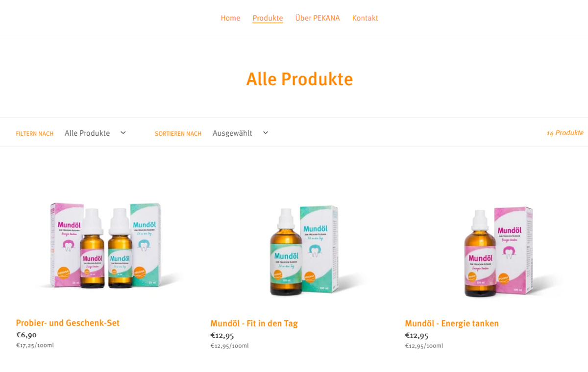
Task: Click the Alle Produkte page heading
Action: point(299,79)
